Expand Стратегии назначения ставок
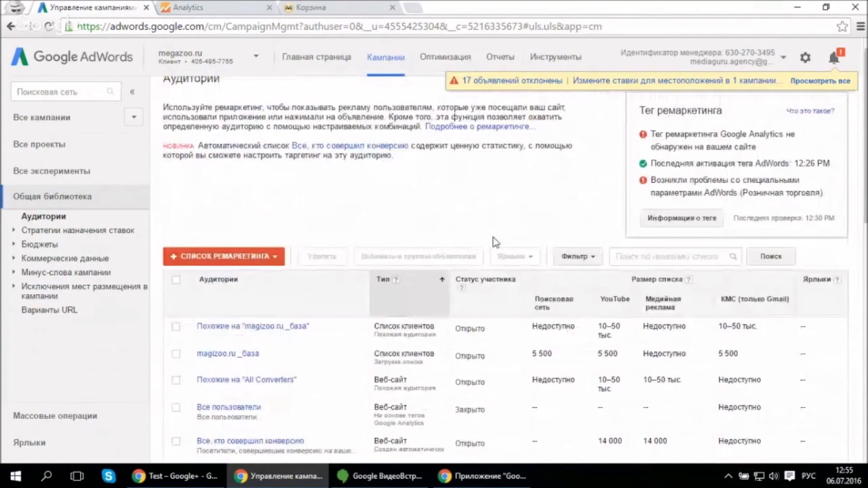Image resolution: width=868 pixels, height=488 pixels. (14, 230)
